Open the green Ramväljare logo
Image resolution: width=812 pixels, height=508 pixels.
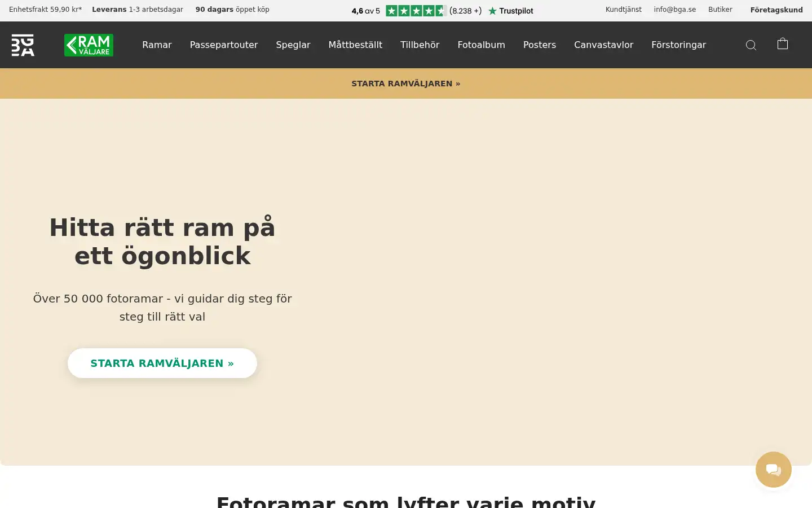(89, 45)
